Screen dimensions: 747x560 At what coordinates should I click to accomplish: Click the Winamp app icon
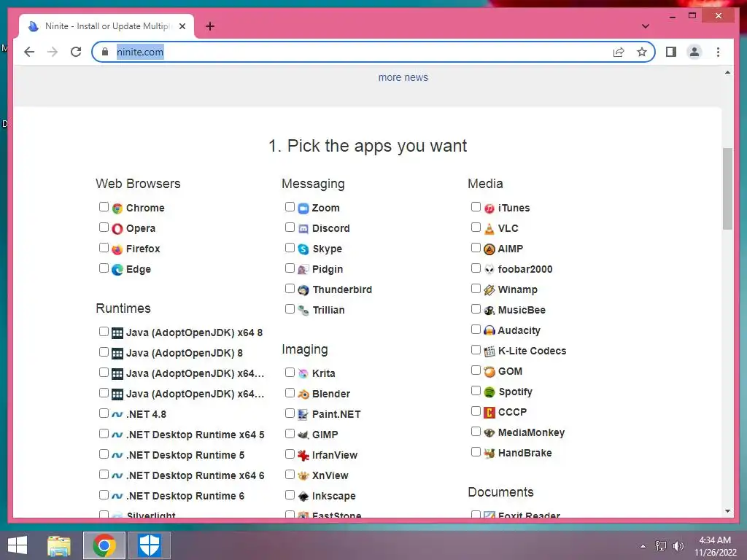tap(489, 290)
